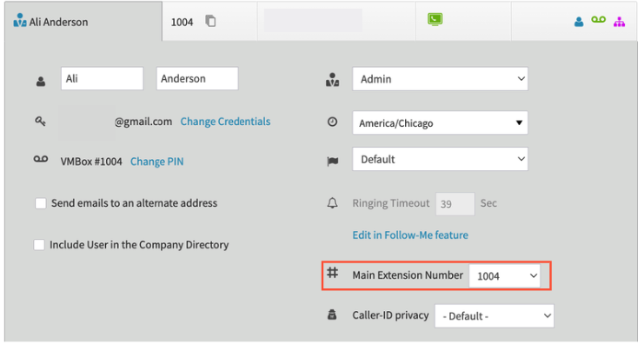Click the hash icon beside Main Extension Number
Image resolution: width=644 pixels, height=344 pixels.
[332, 273]
